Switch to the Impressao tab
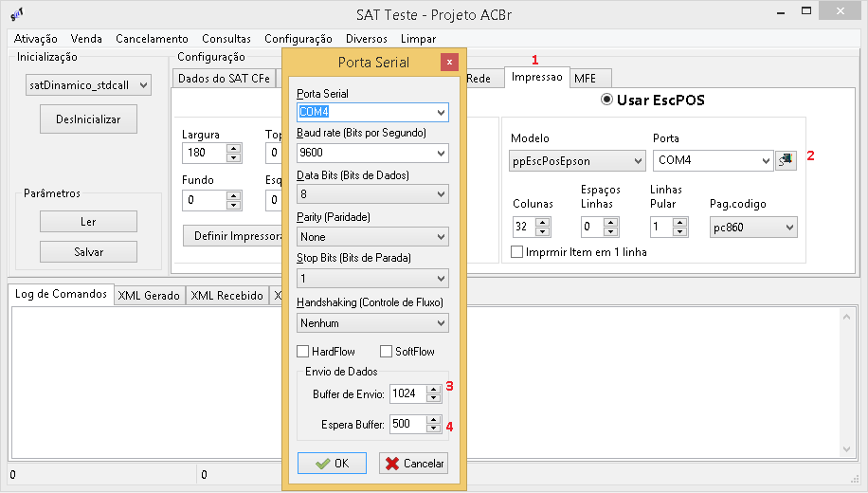 [x=536, y=77]
